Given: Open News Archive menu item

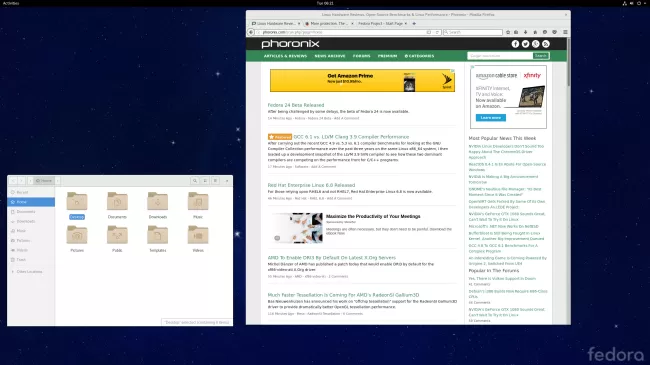Looking at the screenshot, I should (330, 56).
